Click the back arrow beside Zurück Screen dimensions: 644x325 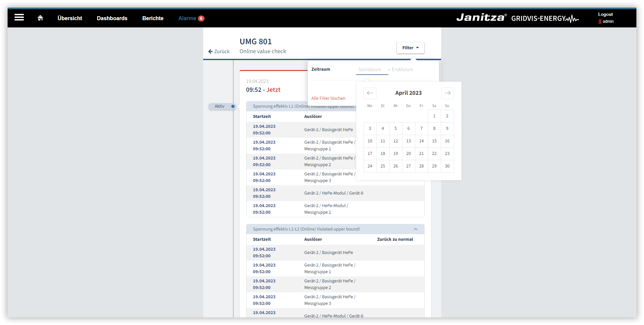tap(210, 52)
